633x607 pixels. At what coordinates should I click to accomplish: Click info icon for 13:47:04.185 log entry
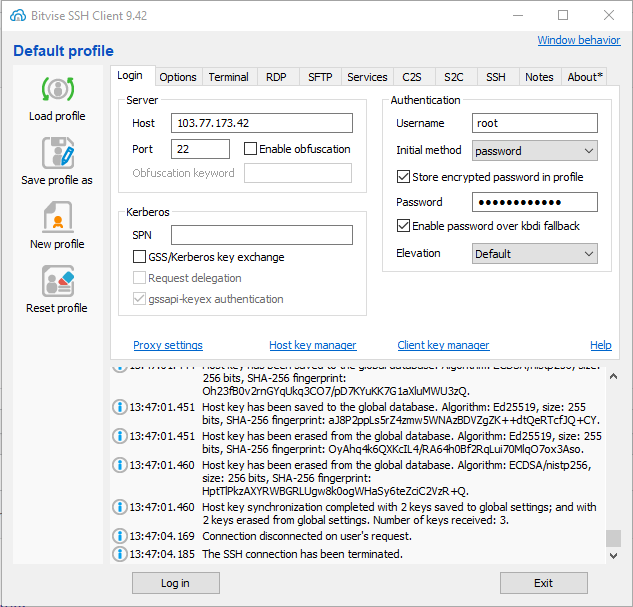(x=119, y=554)
